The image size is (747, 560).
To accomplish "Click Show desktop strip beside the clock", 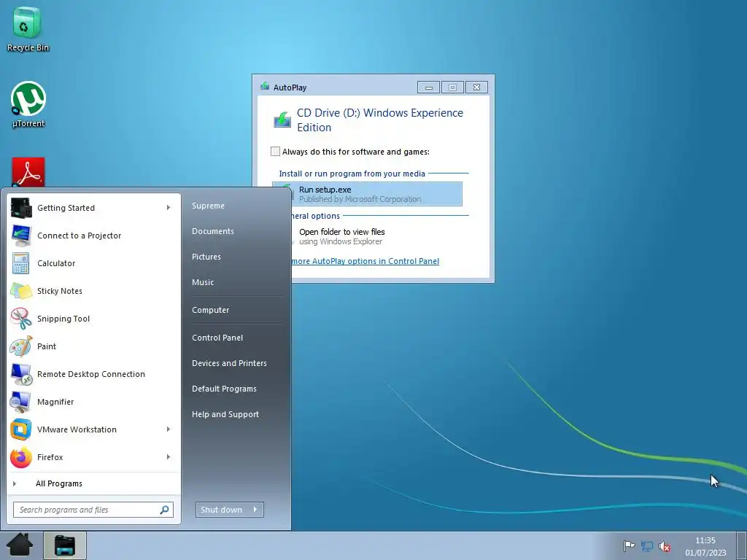I will pyautogui.click(x=742, y=545).
